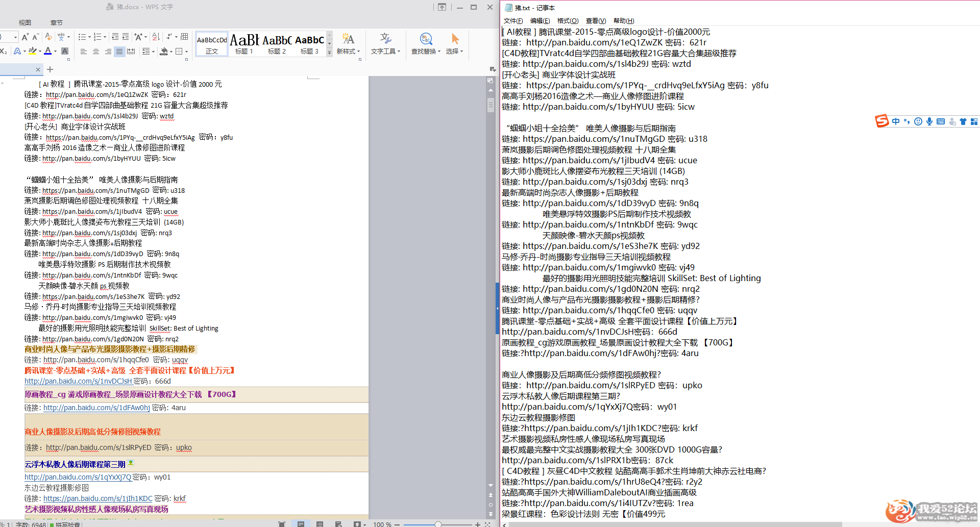Click paragraph shading paint bucket
980x527 pixels.
point(163,52)
